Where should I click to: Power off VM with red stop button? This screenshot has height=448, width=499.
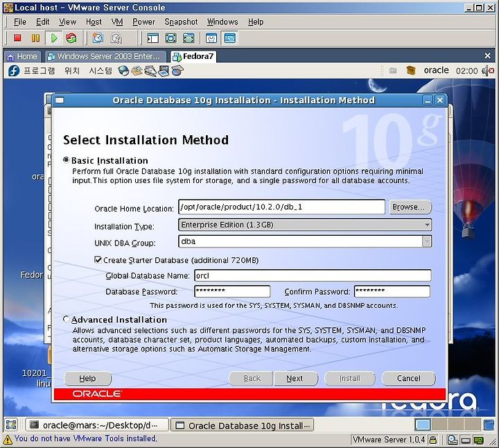pyautogui.click(x=17, y=38)
